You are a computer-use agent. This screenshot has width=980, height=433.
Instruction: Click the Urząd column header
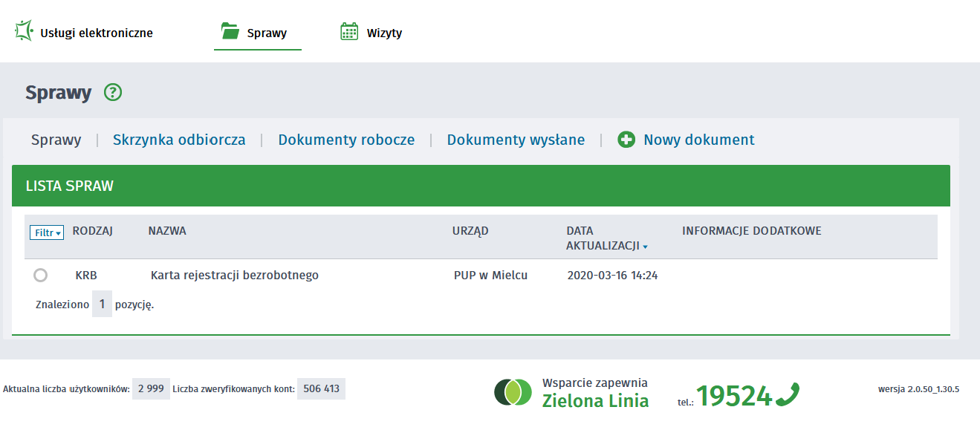pyautogui.click(x=471, y=231)
